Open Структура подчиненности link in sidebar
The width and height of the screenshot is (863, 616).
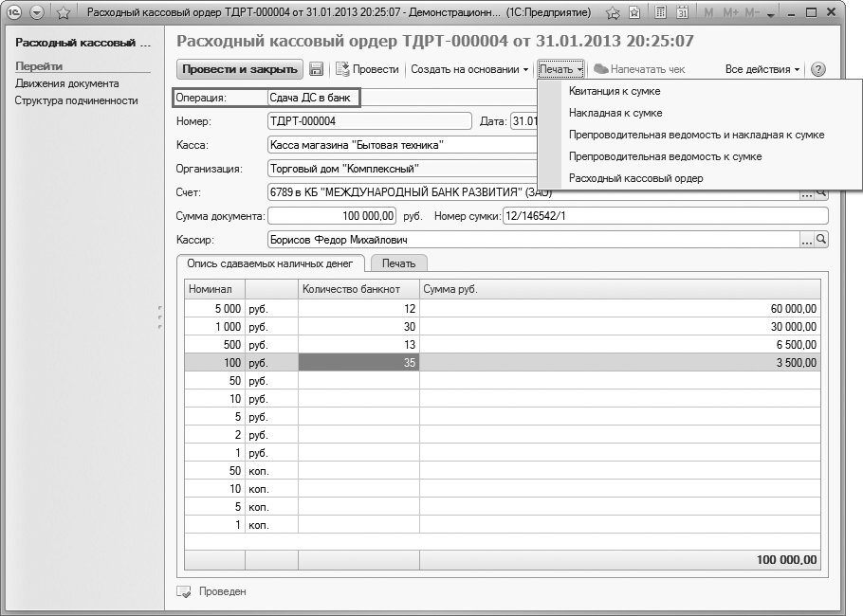click(76, 100)
